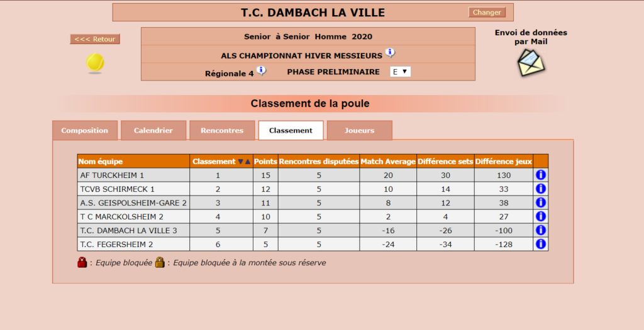The image size is (644, 330).
Task: Click the Points column header
Action: coord(265,162)
